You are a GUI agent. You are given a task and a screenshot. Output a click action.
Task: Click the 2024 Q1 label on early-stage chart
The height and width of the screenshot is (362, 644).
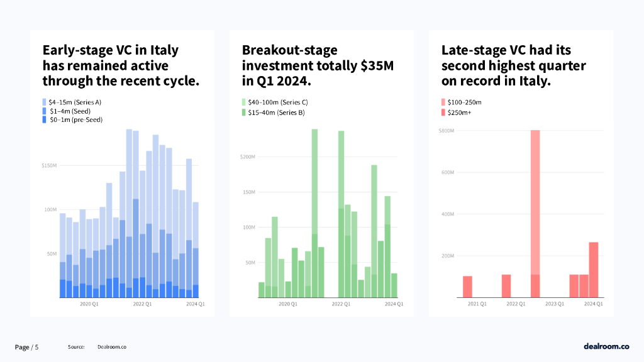point(194,304)
